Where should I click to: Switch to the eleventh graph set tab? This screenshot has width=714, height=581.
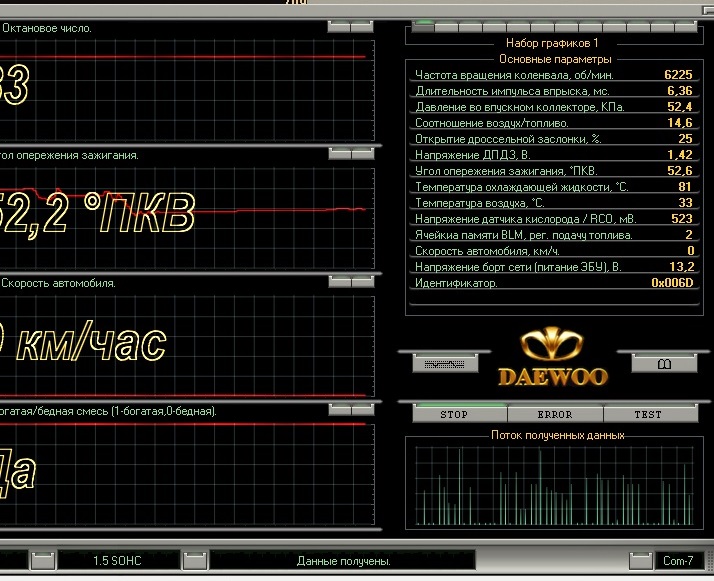[661, 27]
